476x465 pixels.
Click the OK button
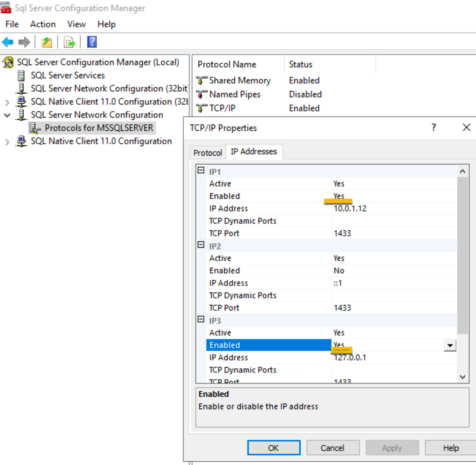pos(274,448)
